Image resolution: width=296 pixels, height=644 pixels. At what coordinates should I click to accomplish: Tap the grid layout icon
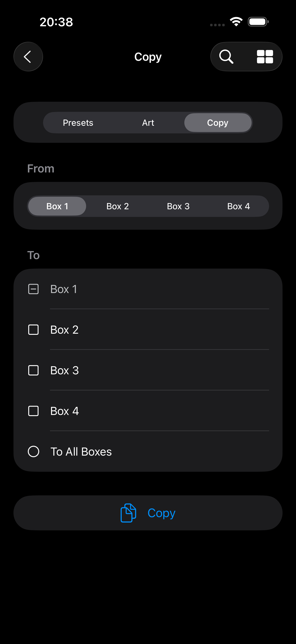[x=265, y=57]
